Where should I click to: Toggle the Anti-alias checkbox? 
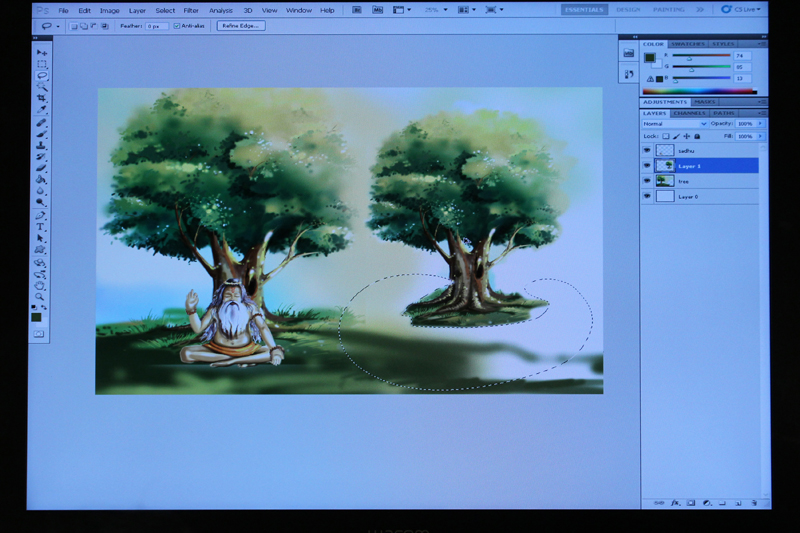pyautogui.click(x=178, y=26)
